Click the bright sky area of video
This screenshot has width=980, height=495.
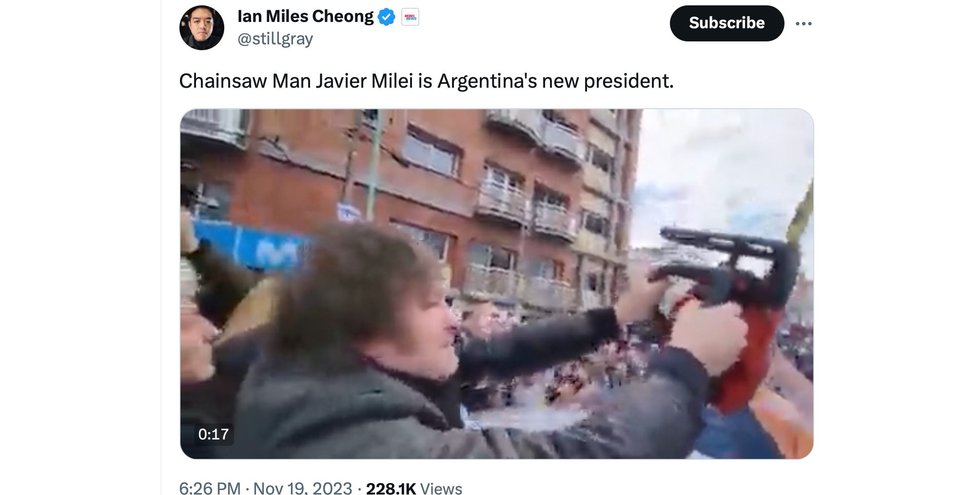(722, 166)
